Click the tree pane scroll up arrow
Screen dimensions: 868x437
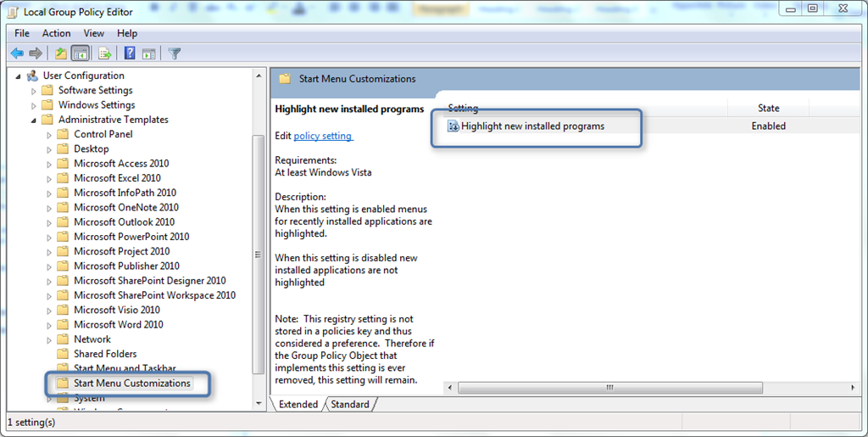(258, 76)
